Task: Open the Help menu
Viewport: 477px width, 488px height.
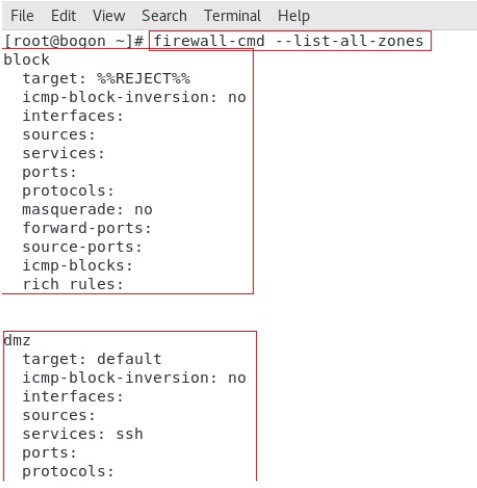Action: click(294, 16)
